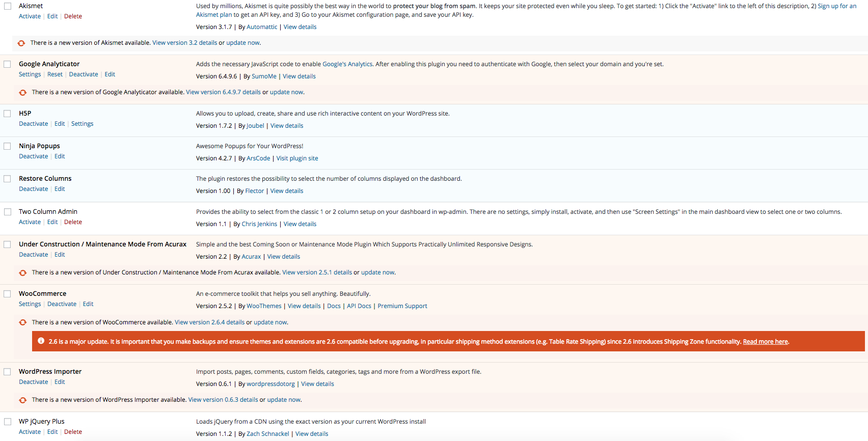Visit plugin site for Ninja Popups
The image size is (868, 441).
(297, 158)
